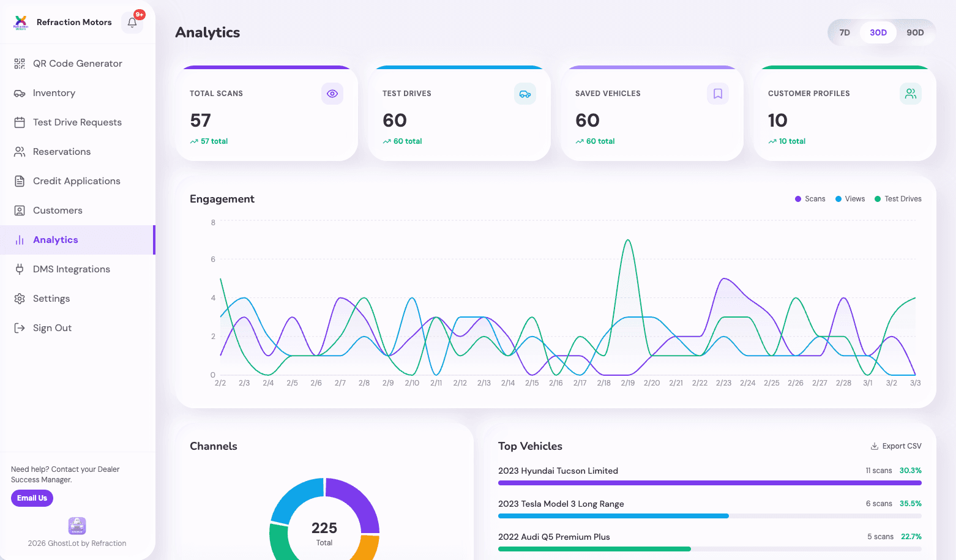Click the 2023 Hyundai Tucson Limited progress bar

tap(709, 483)
